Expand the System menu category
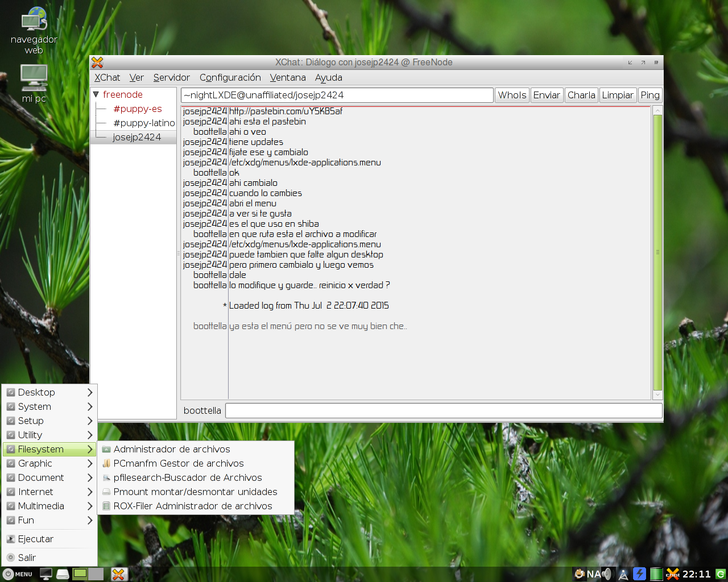 pyautogui.click(x=48, y=406)
